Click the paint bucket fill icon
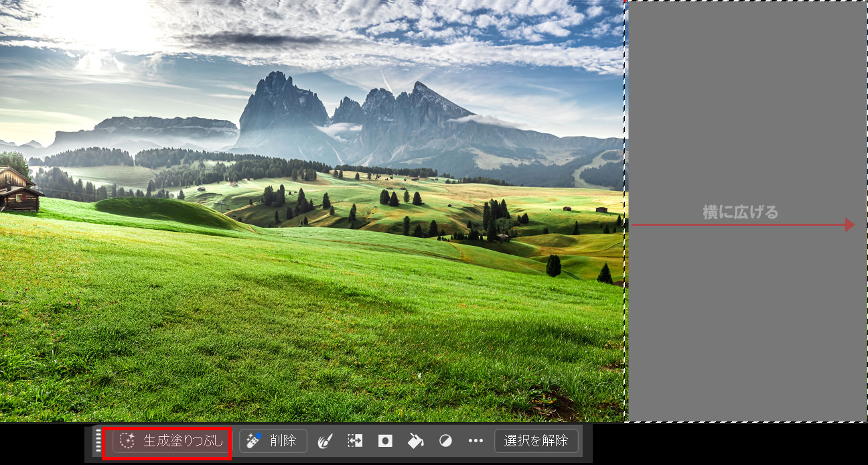Screen dimensions: 868x465 [x=415, y=441]
